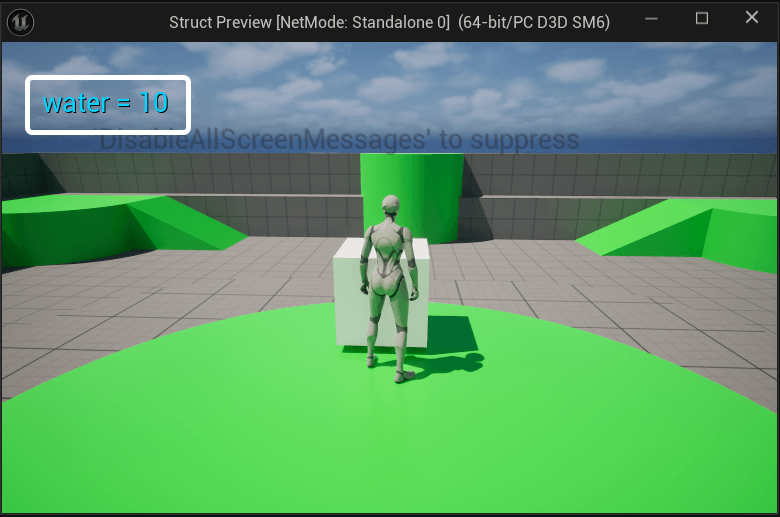Click the mannequin's lower legs

[x=387, y=345]
